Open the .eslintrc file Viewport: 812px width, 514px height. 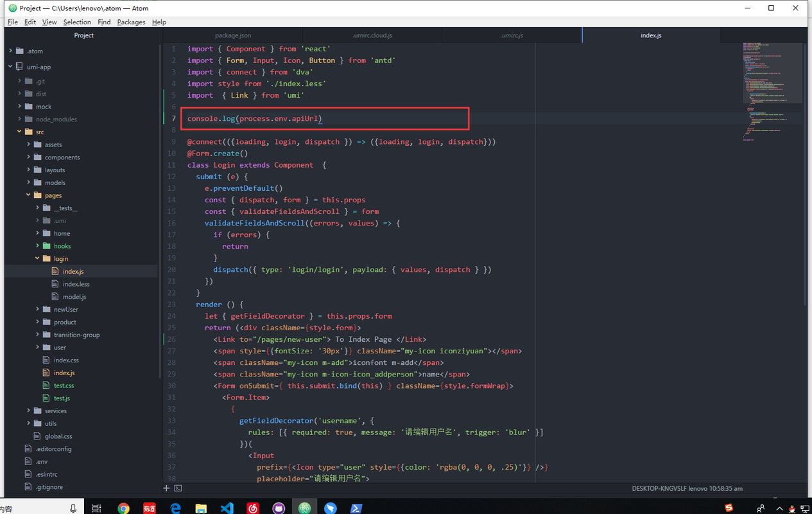tap(46, 474)
